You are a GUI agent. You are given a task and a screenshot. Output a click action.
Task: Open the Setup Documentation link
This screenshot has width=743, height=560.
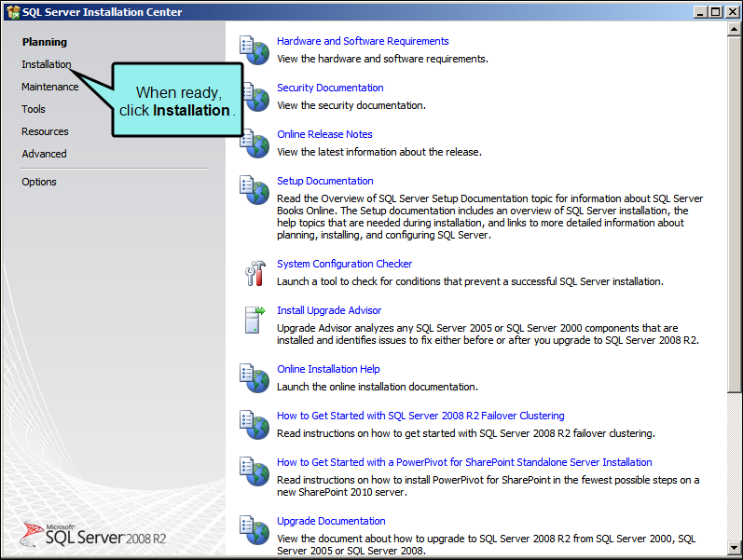coord(325,181)
